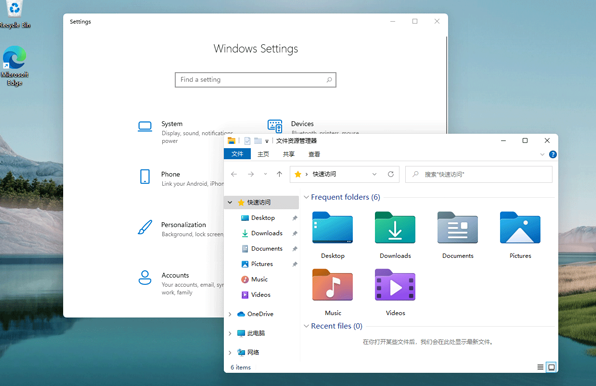The image size is (596, 386).
Task: Click the refresh icon in address bar
Action: coord(391,174)
